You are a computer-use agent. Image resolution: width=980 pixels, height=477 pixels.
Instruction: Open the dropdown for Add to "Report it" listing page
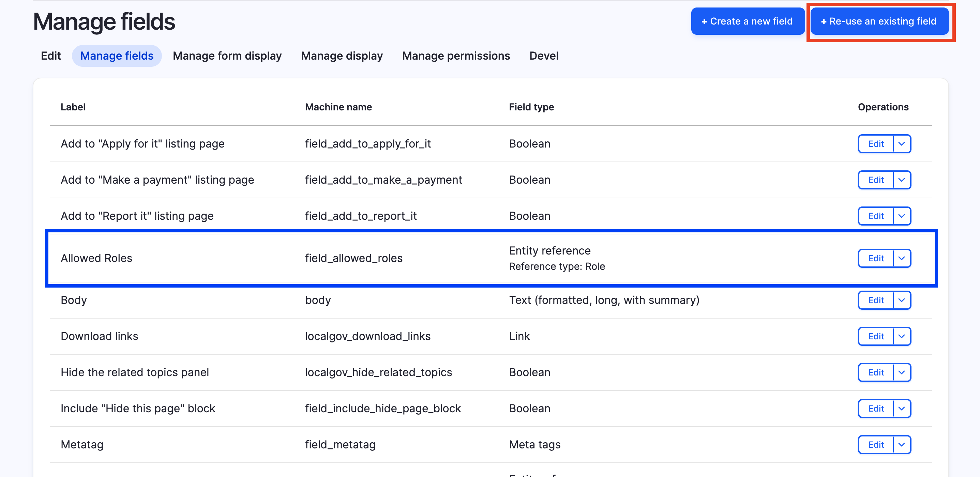[901, 216]
